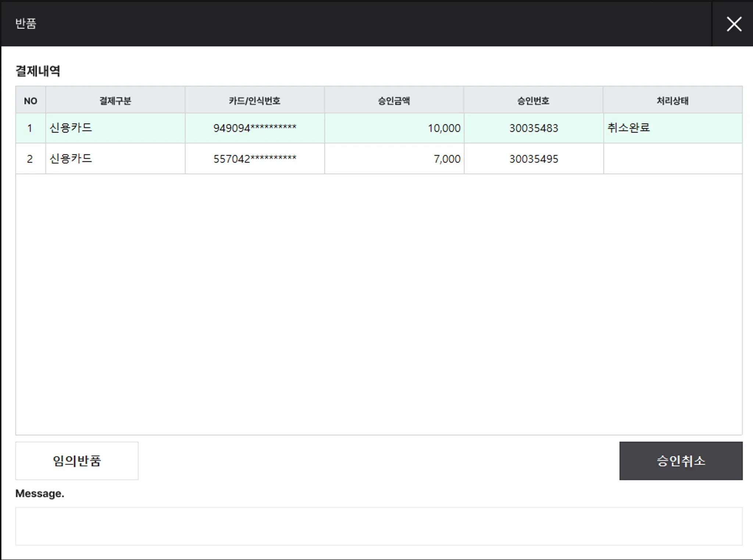
Task: Click the empty status cell in row 2
Action: pyautogui.click(x=672, y=159)
